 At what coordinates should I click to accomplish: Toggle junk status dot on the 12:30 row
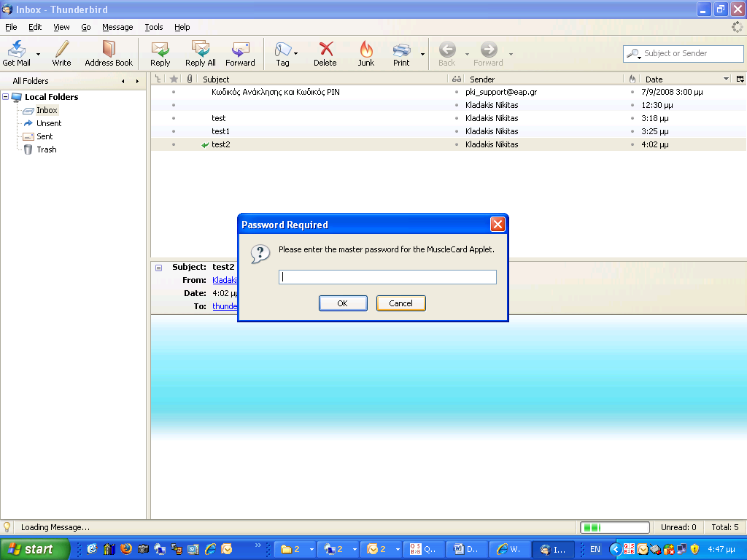(632, 105)
